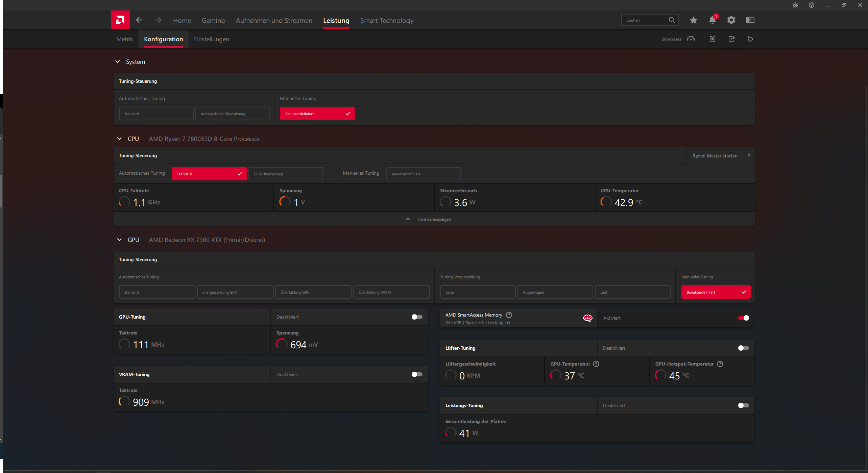
Task: Open the Gaming menu tab
Action: (213, 20)
